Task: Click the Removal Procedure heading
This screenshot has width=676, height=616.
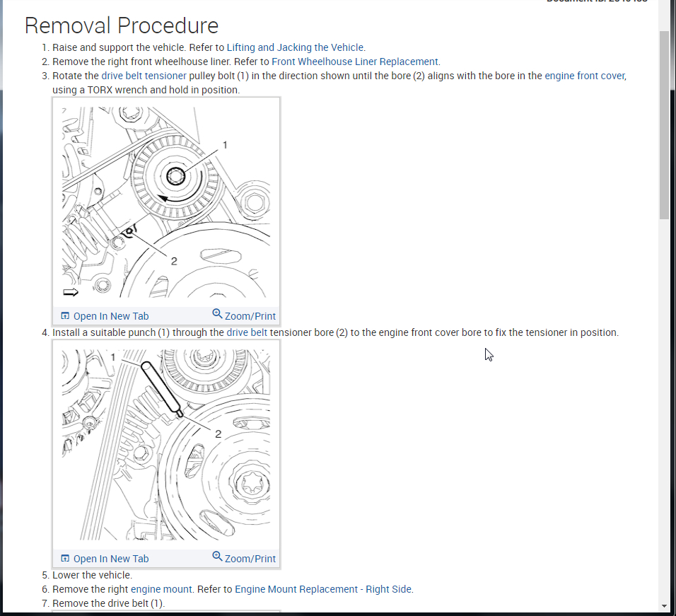Action: pyautogui.click(x=122, y=25)
